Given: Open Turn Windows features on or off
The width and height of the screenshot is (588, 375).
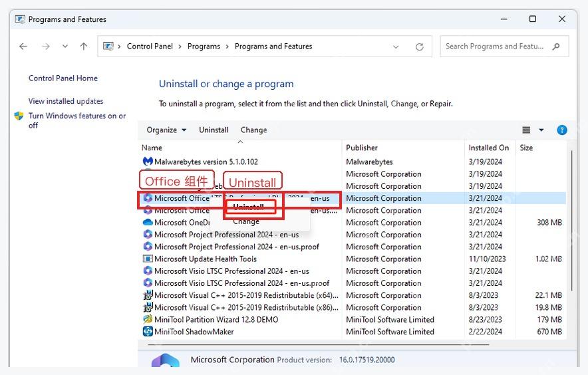Looking at the screenshot, I should (x=77, y=120).
